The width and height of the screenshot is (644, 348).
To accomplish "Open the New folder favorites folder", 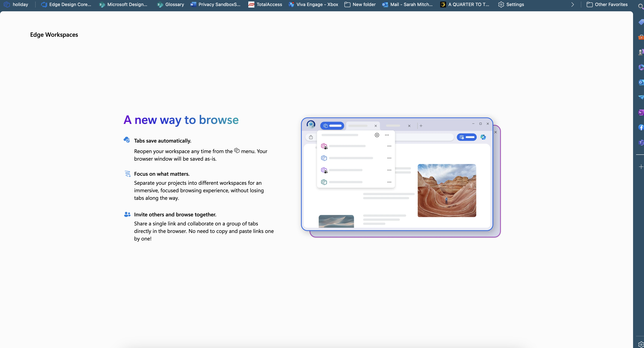I will pyautogui.click(x=360, y=5).
